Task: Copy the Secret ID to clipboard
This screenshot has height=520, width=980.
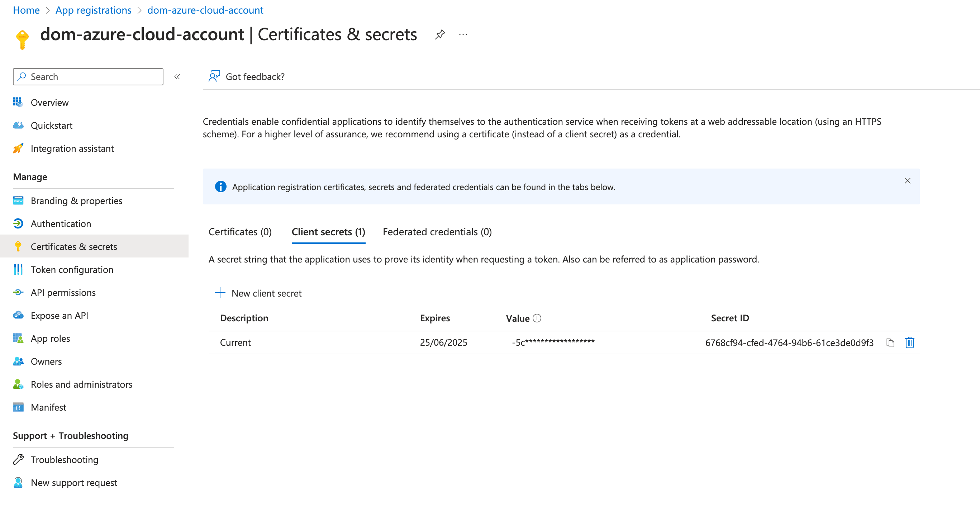Action: coord(890,342)
